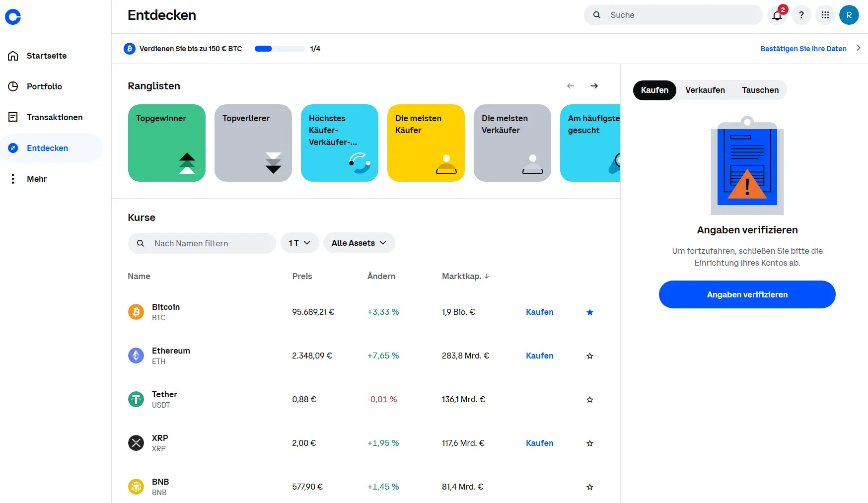Screen dimensions: 868x503
Task: Click Tether change -0,01 %
Action: coord(382,399)
